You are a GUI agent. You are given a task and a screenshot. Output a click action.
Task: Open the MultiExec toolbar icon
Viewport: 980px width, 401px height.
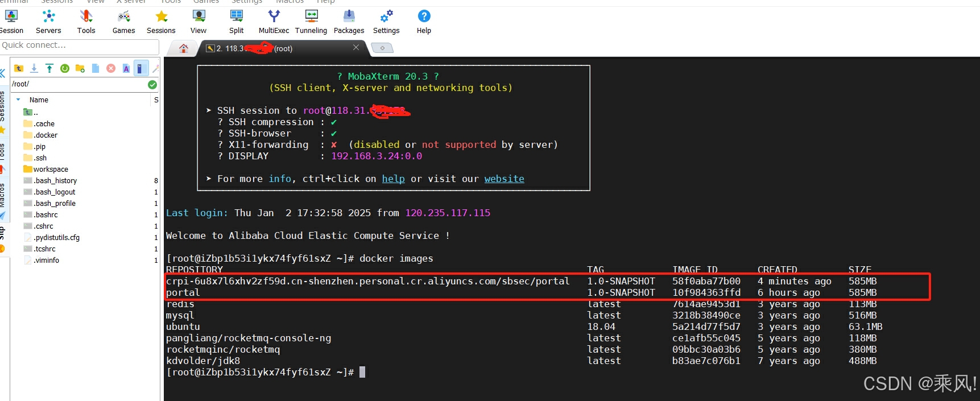click(274, 22)
